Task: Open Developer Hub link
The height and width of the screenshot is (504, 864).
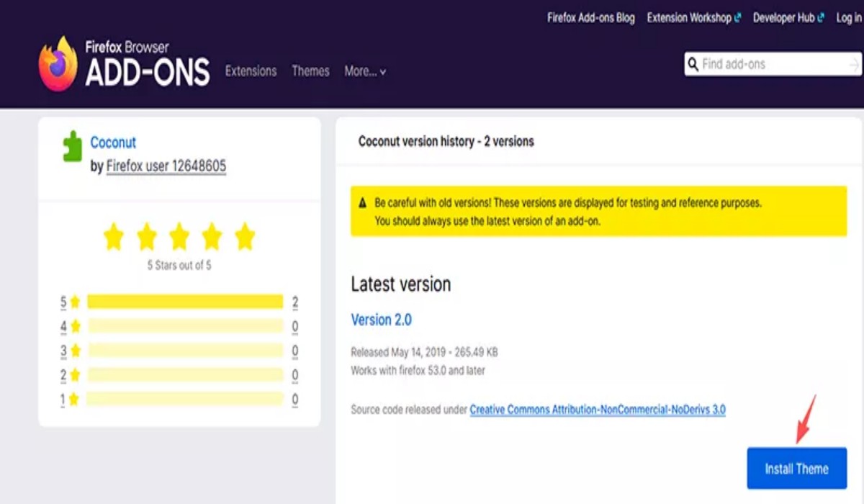Action: [788, 18]
